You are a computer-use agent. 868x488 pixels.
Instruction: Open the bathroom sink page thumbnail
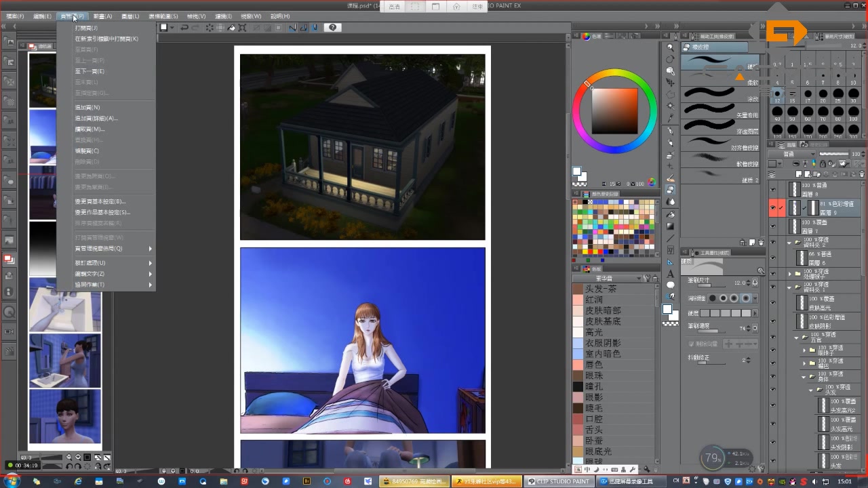[x=65, y=304]
